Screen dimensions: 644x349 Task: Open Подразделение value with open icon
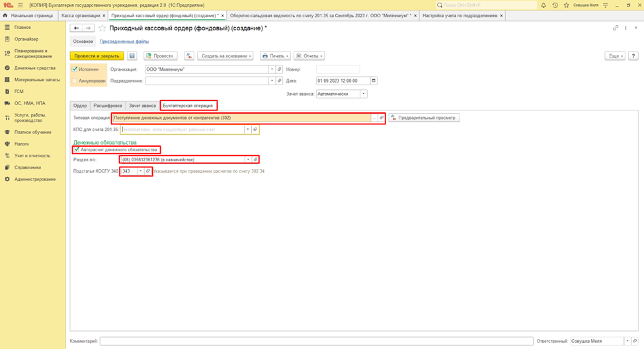(x=279, y=81)
